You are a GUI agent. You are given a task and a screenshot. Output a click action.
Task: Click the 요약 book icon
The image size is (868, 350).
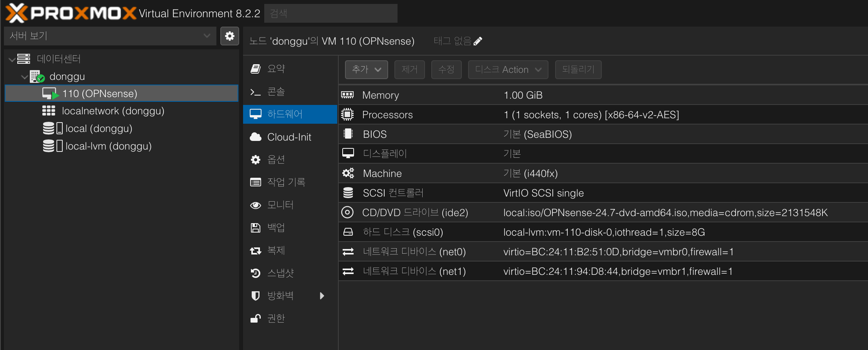click(256, 69)
